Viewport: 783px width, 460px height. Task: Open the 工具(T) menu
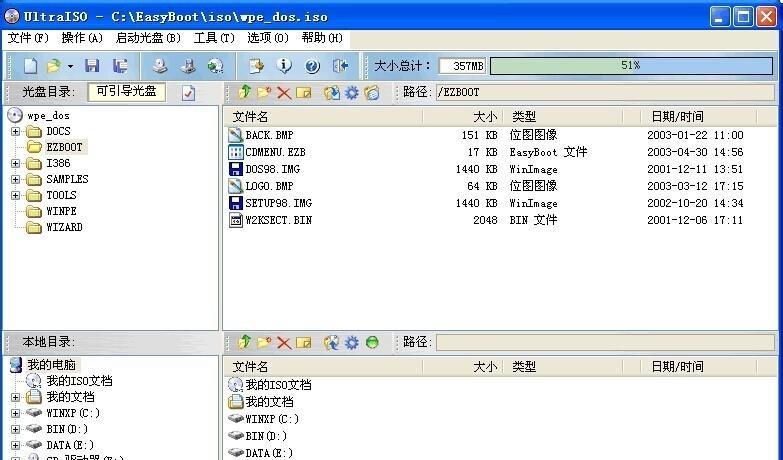(214, 38)
